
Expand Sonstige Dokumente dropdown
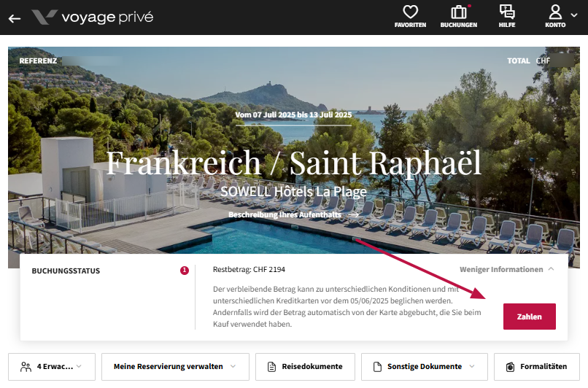coord(425,367)
